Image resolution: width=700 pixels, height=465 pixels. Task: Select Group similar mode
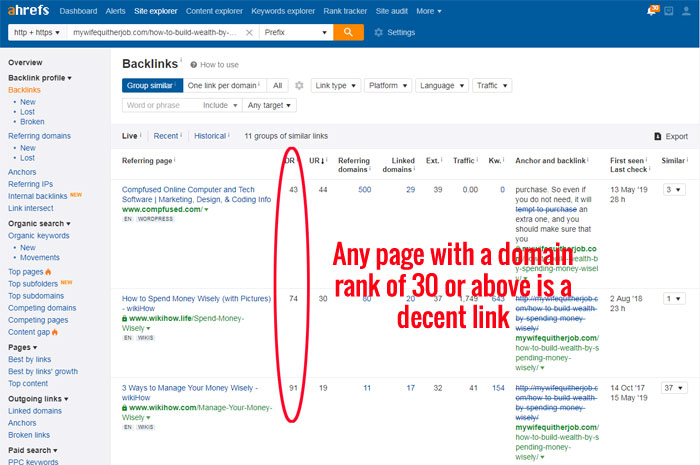[152, 85]
